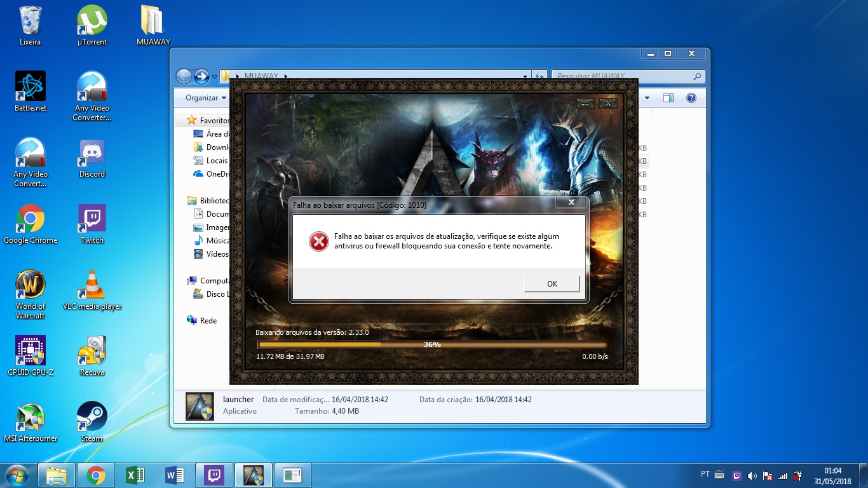The image size is (868, 488).
Task: Select the Twitch shortcut on the desktop
Action: tap(92, 224)
